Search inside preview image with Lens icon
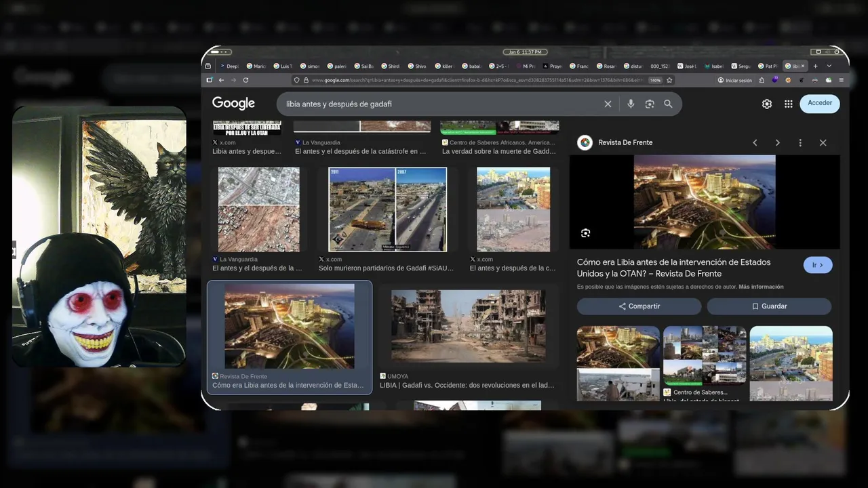The height and width of the screenshot is (488, 868). click(x=586, y=233)
